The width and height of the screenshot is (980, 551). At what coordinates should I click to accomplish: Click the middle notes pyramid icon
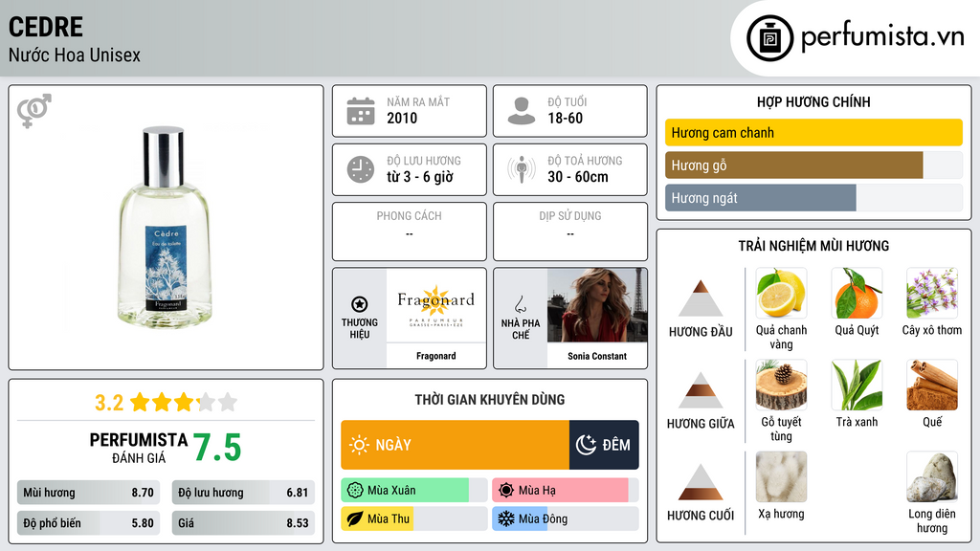coord(701,390)
